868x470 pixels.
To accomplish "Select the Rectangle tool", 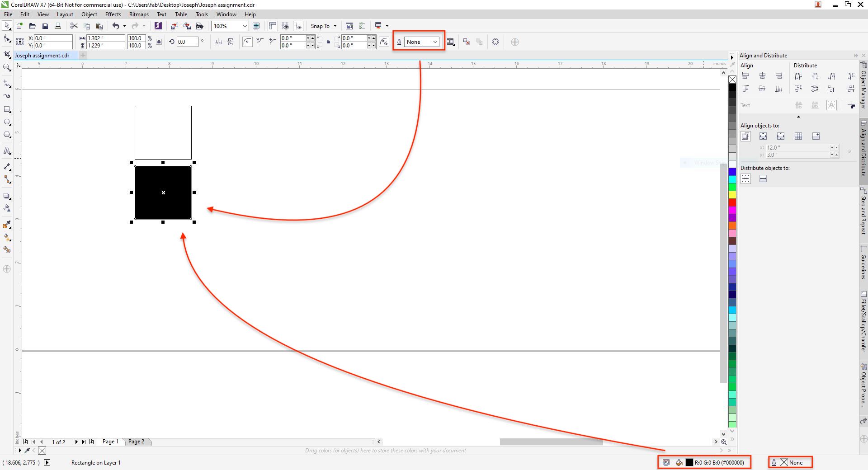I will [x=7, y=109].
